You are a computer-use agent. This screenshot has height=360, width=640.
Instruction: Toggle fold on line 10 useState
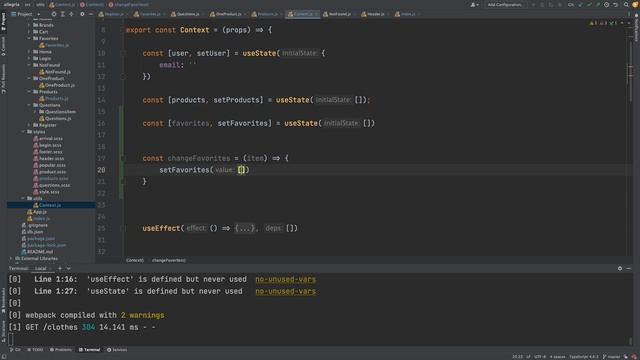click(123, 53)
